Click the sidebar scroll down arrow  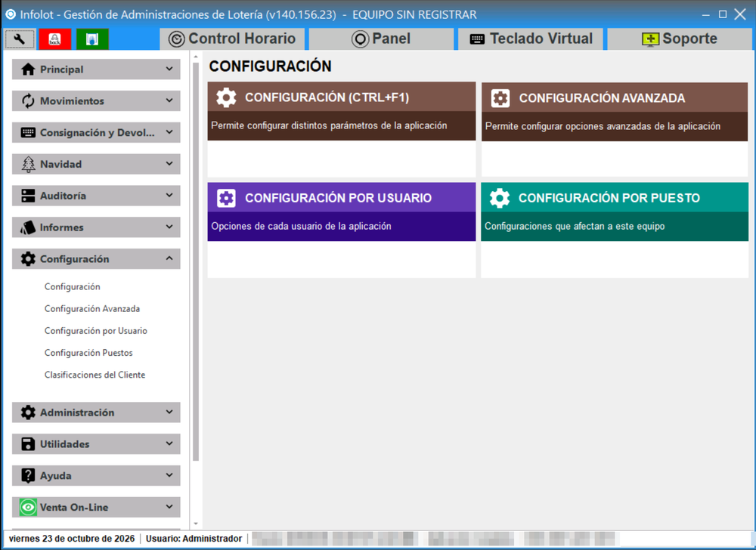click(x=196, y=524)
